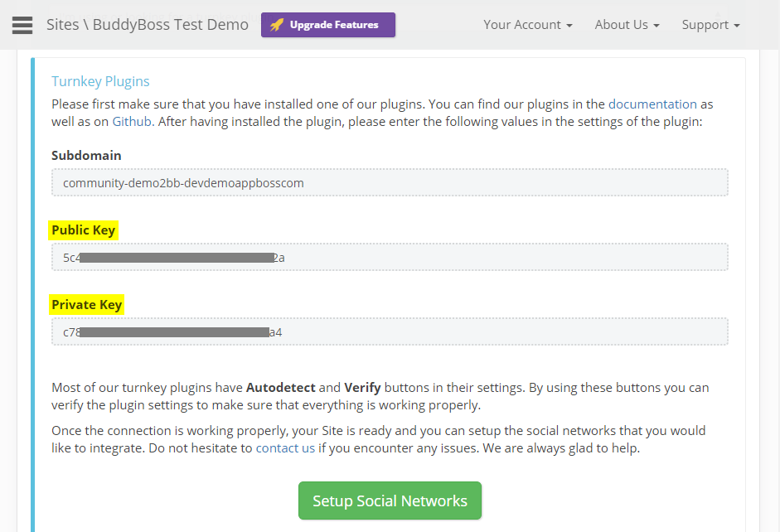
Task: Click the contact us link
Action: 286,447
